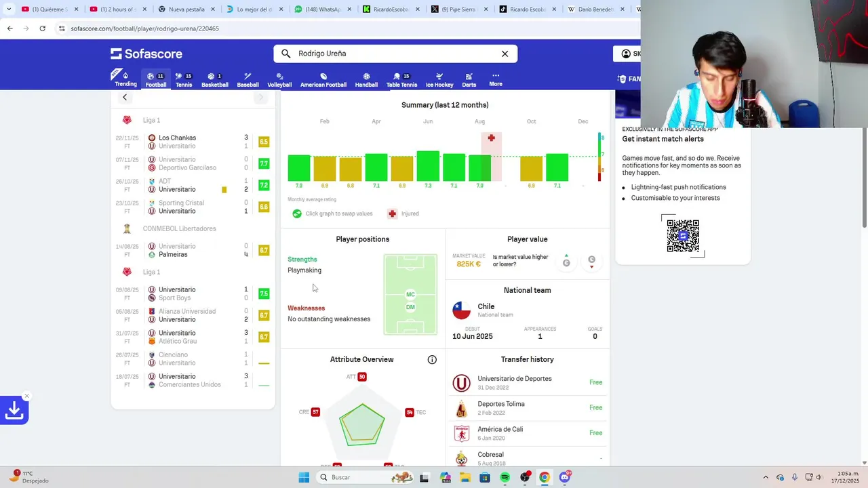Open the Baseball sport tab

tap(248, 80)
